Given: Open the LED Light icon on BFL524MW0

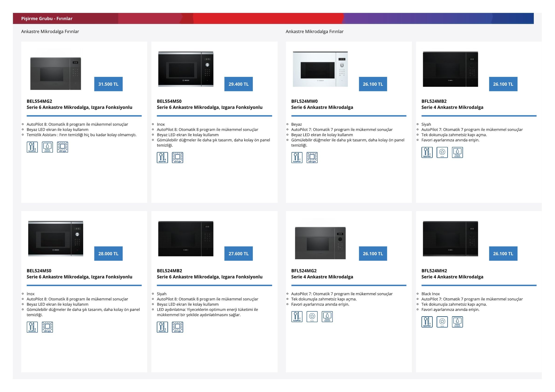Looking at the screenshot, I should [x=312, y=158].
